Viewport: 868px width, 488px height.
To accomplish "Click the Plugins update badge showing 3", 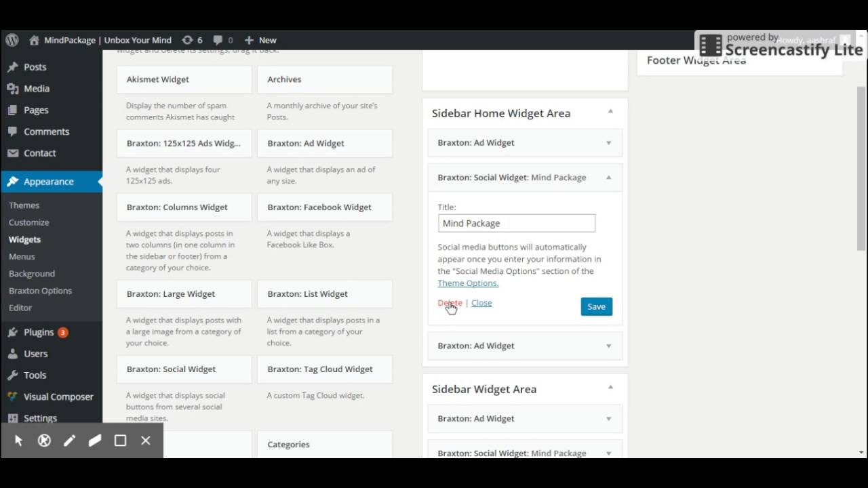I will point(63,332).
